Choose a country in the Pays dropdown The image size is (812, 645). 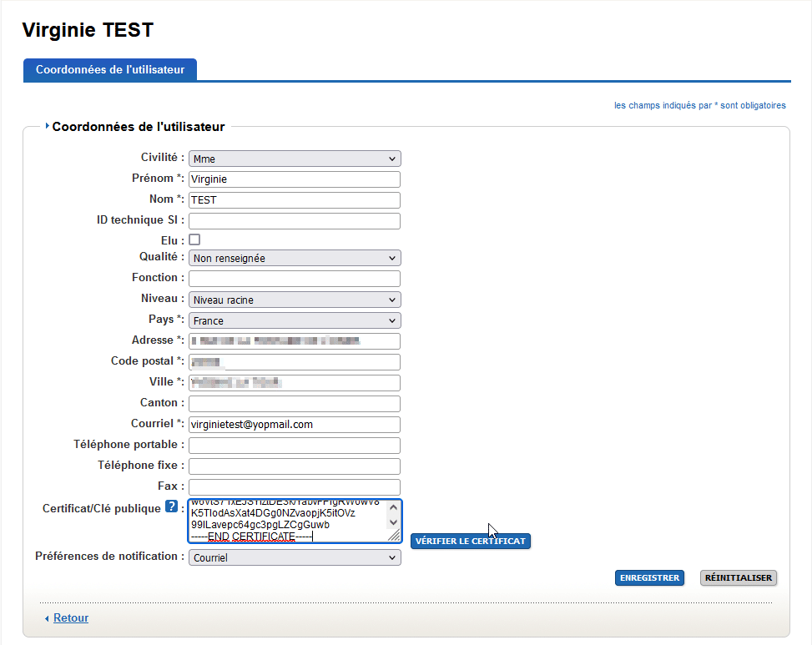coord(295,320)
